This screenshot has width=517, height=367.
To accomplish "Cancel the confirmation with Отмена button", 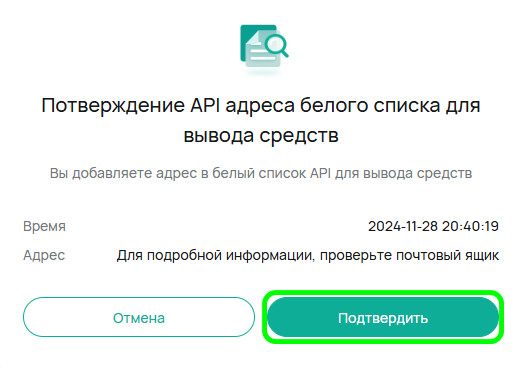I will [139, 317].
